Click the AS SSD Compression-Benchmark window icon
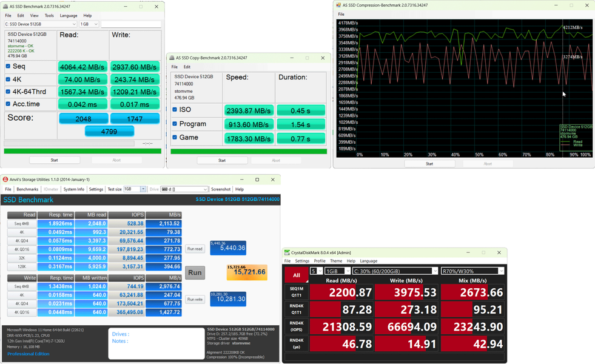This screenshot has width=595, height=364. (x=338, y=5)
